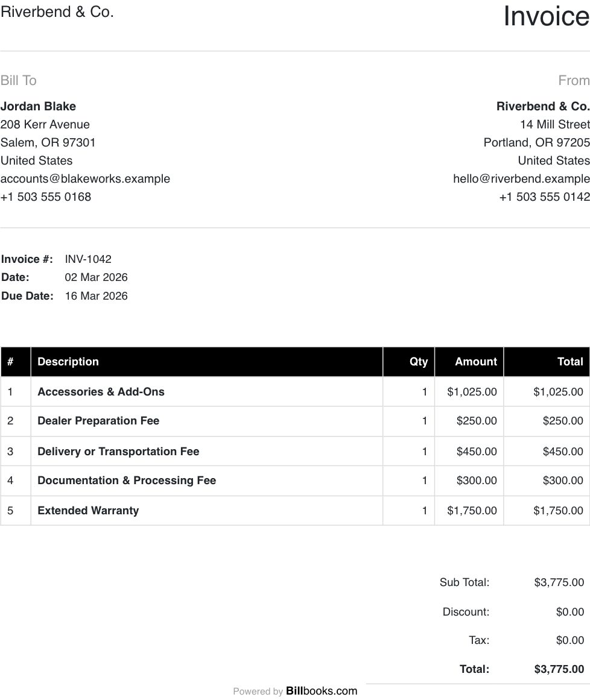Click the due date '16 Mar 2026'
The width and height of the screenshot is (590, 700).
(x=96, y=296)
